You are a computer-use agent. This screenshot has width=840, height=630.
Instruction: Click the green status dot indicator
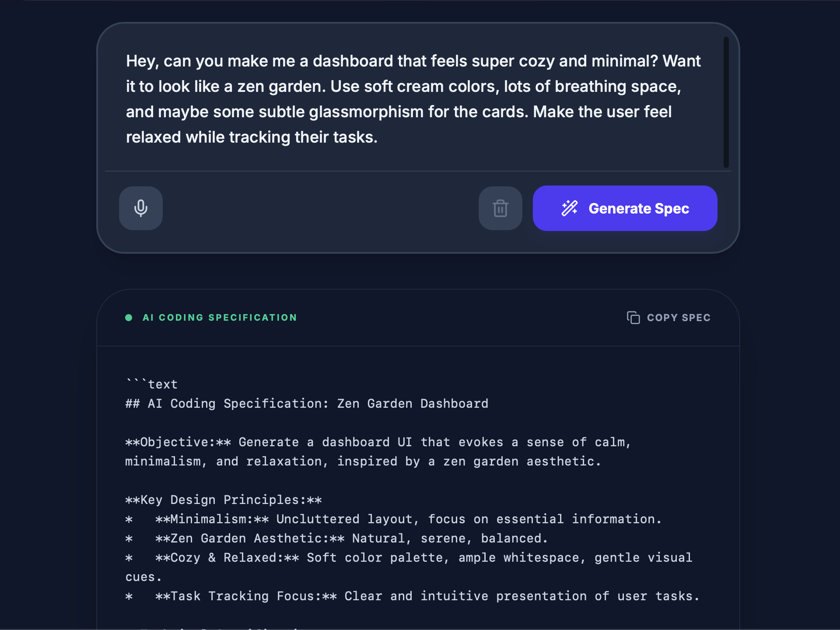click(129, 318)
